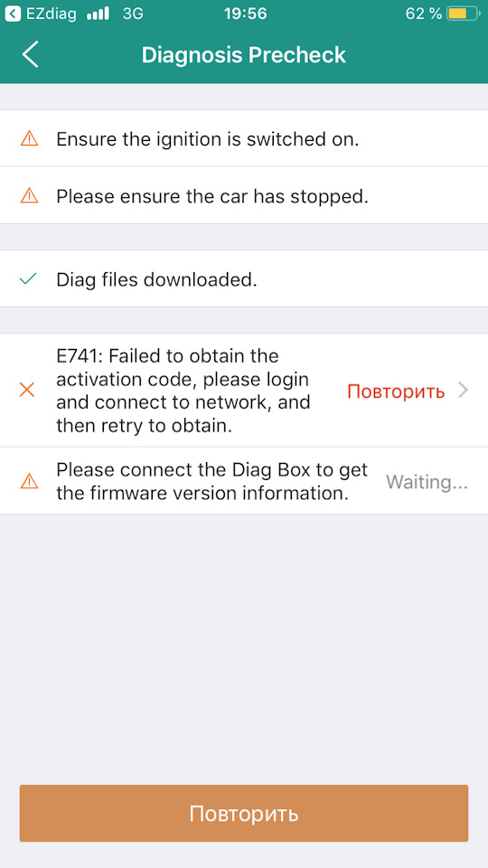Tap the battery icon in the status bar
The image size is (488, 868).
[463, 14]
